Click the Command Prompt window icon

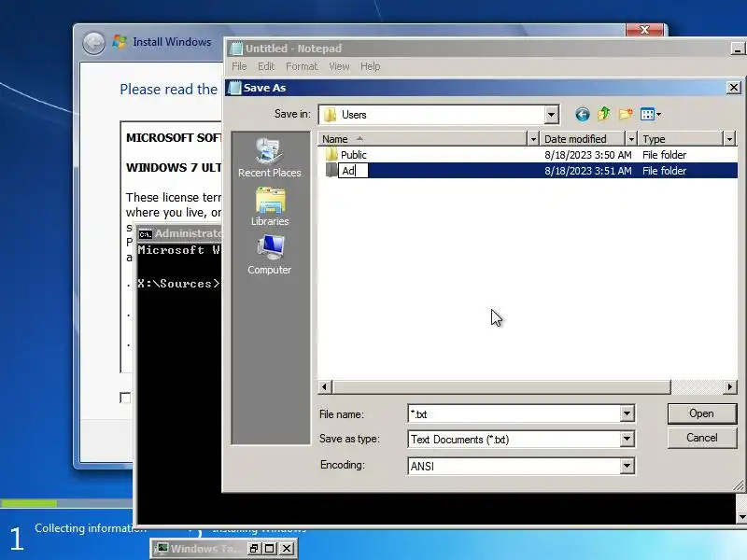point(145,234)
